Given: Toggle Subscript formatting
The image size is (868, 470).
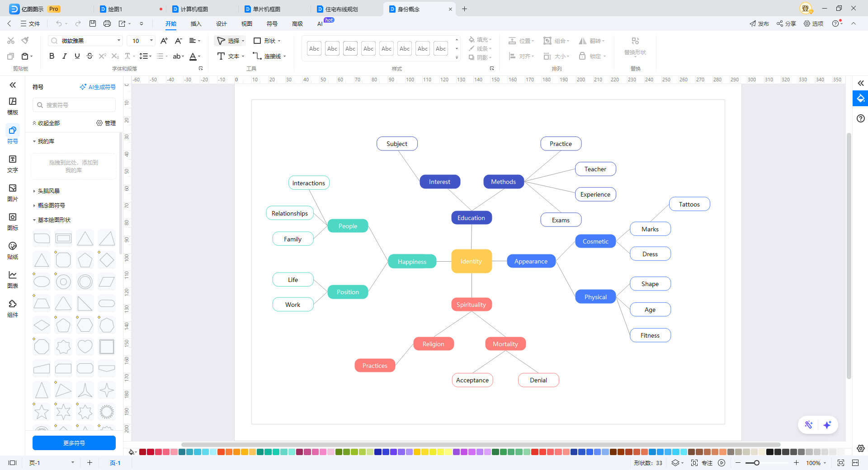Looking at the screenshot, I should [x=115, y=56].
